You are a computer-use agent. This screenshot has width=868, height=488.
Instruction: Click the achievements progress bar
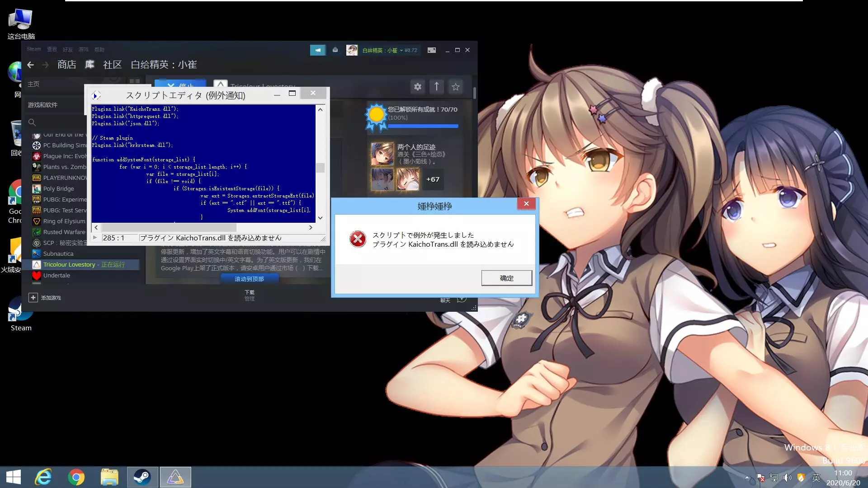(x=423, y=126)
